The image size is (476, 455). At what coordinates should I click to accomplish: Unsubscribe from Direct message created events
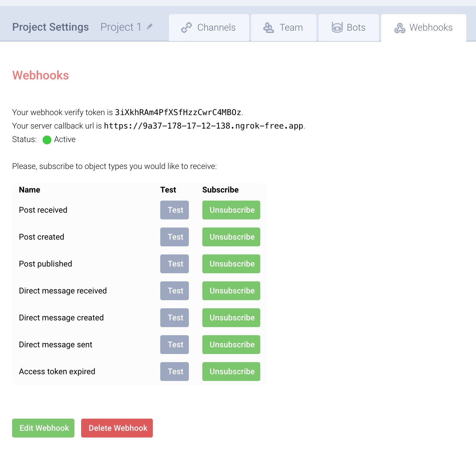click(x=231, y=318)
